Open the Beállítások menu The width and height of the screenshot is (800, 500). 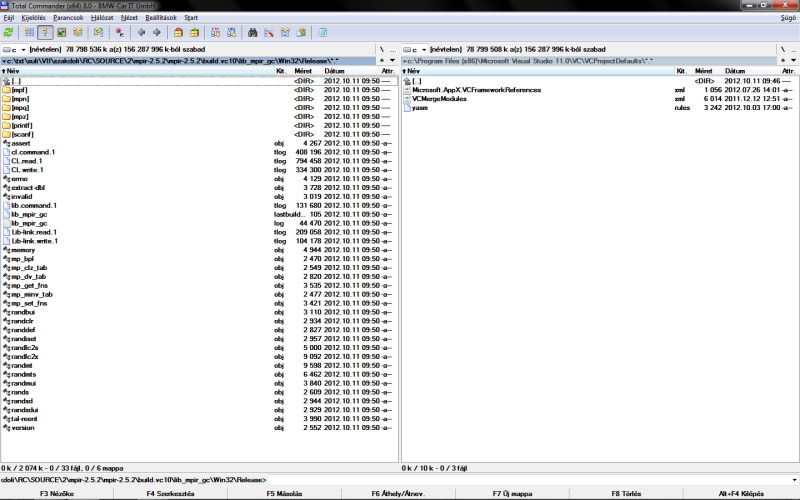(x=161, y=18)
